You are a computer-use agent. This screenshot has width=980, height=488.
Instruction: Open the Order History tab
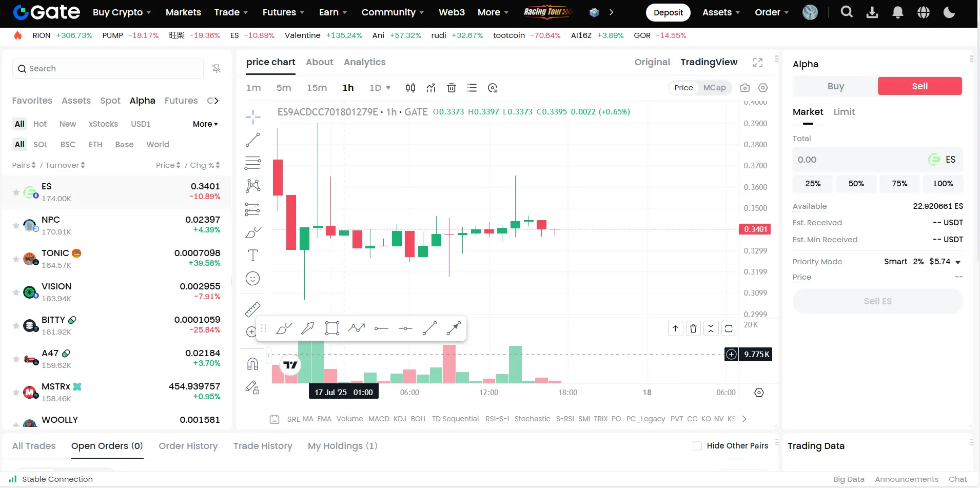(x=188, y=446)
